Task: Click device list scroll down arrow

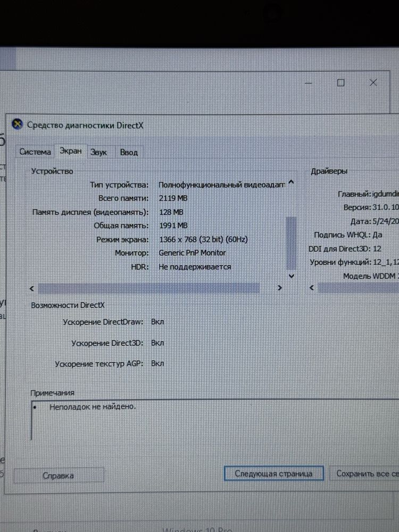Action: click(291, 276)
